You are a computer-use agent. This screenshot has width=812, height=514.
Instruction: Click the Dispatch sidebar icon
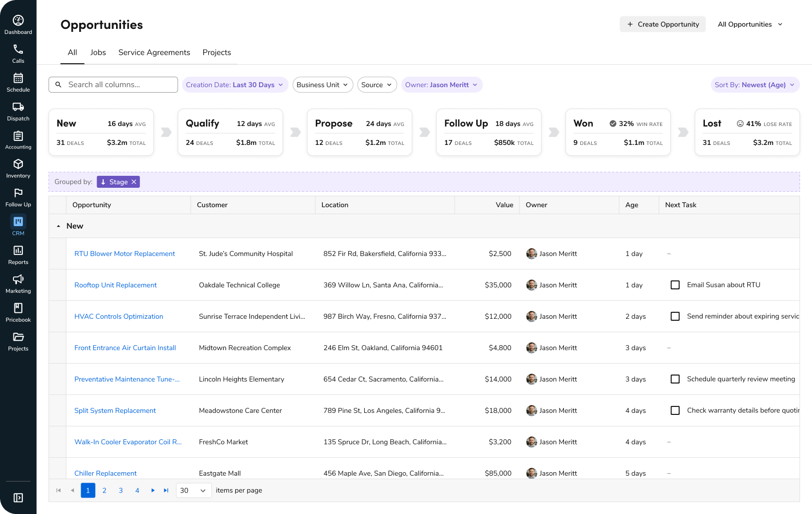point(18,110)
